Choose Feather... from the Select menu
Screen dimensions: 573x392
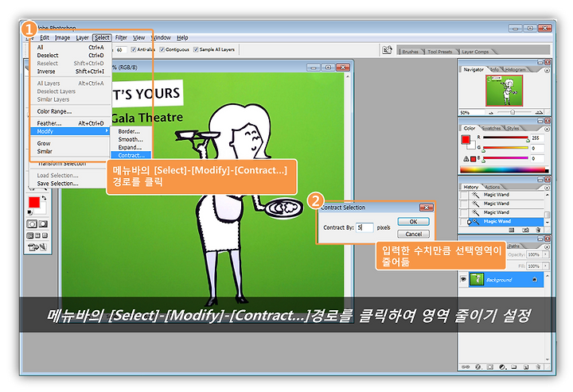click(x=70, y=123)
